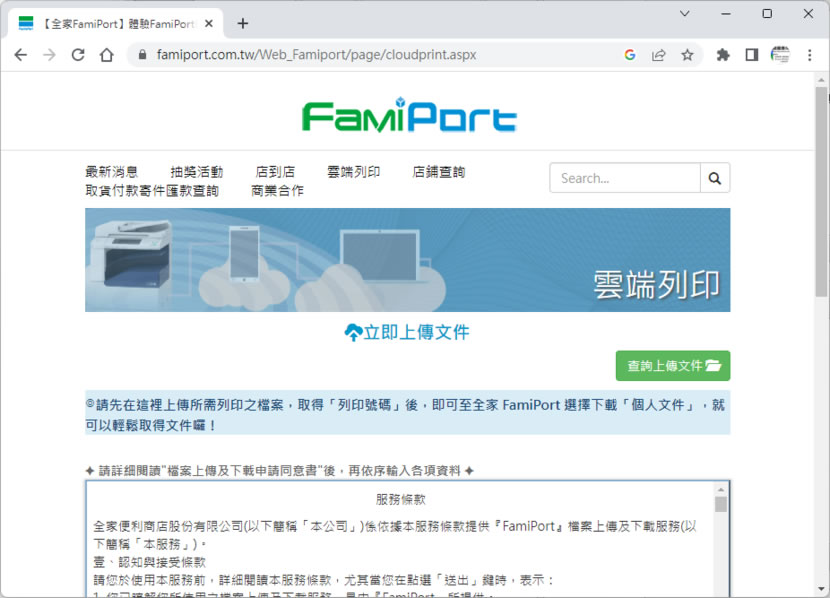Click the page scrollbar up arrow
This screenshot has width=830, height=598.
[x=821, y=80]
